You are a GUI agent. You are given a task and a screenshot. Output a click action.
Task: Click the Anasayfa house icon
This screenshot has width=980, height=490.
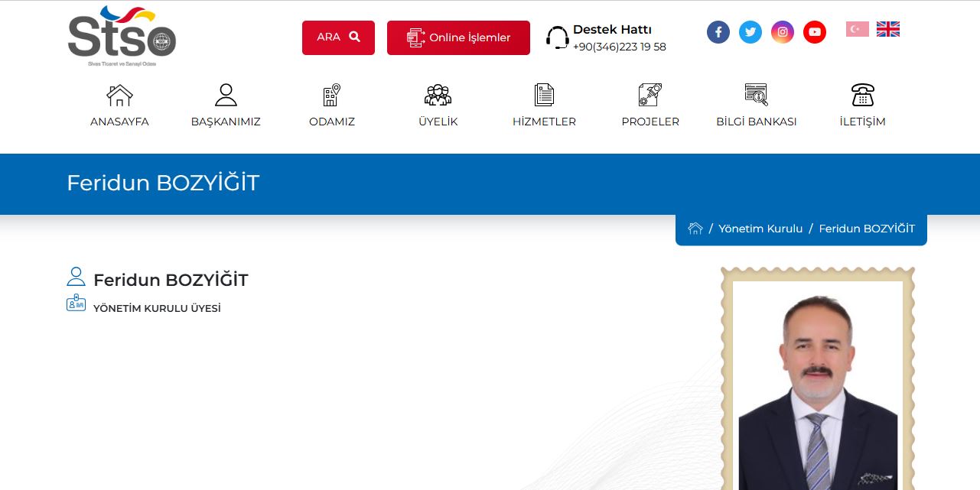tap(119, 95)
